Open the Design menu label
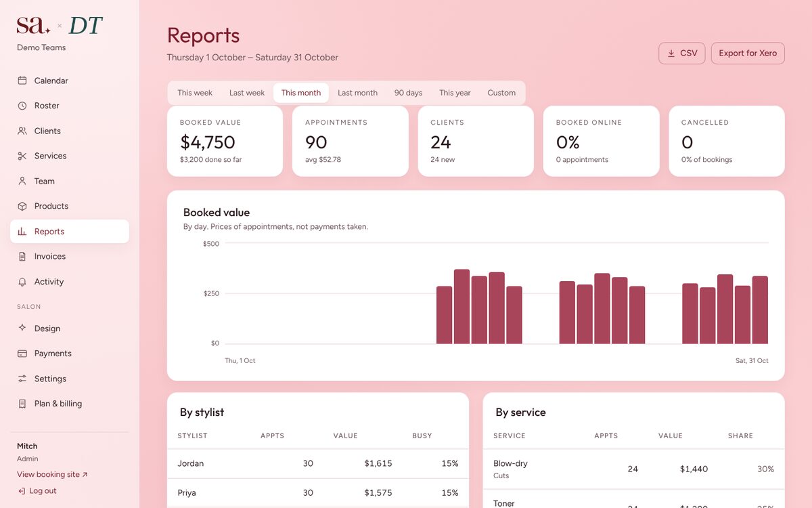This screenshot has height=508, width=812. tap(47, 329)
